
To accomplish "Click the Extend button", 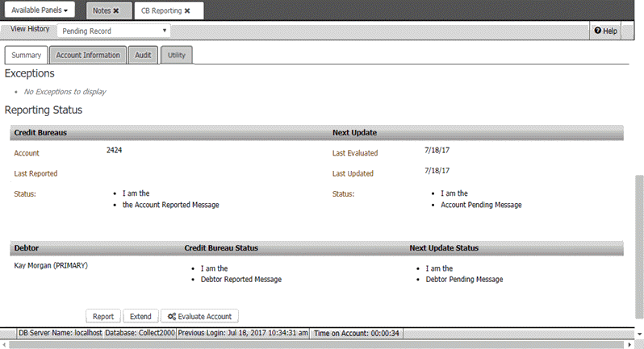I will (140, 317).
